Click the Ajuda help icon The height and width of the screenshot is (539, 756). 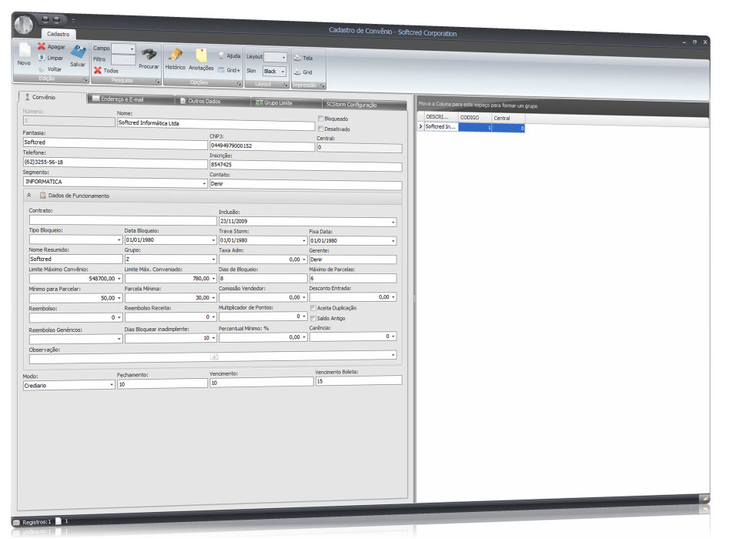(221, 56)
